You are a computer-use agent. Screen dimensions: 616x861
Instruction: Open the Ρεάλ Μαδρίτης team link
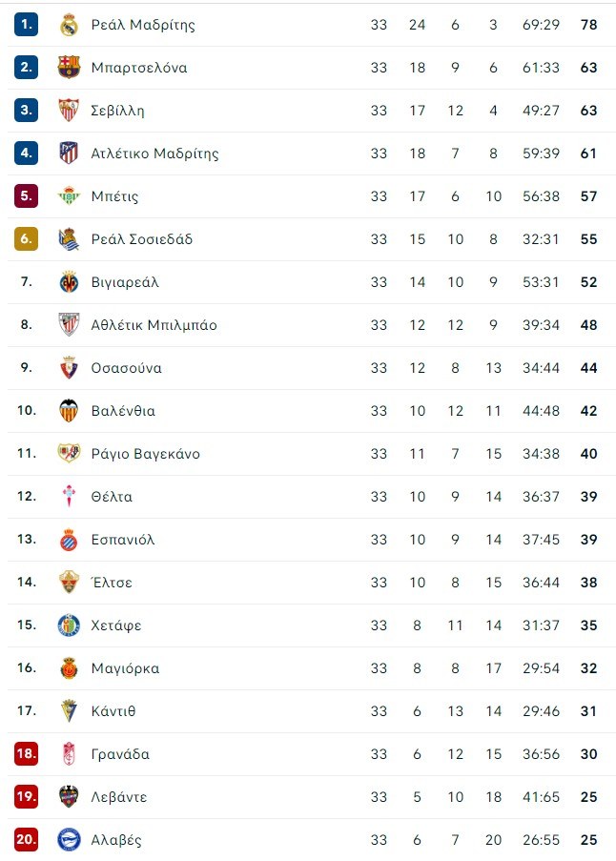[x=143, y=25]
